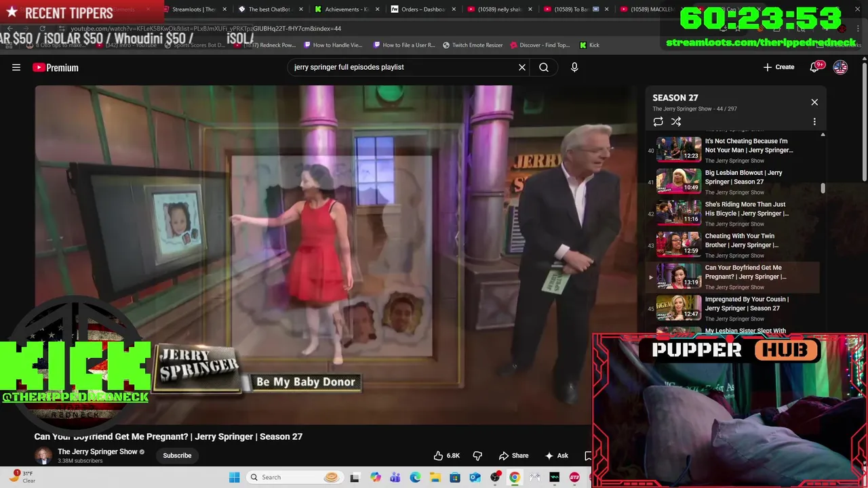Toggle playlist loop
This screenshot has height=488, width=868.
point(658,122)
